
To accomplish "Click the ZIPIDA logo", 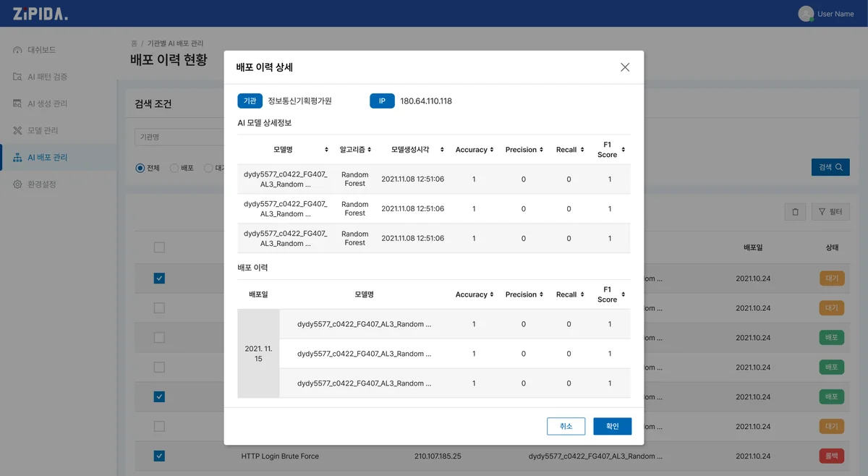I will 41,14.
